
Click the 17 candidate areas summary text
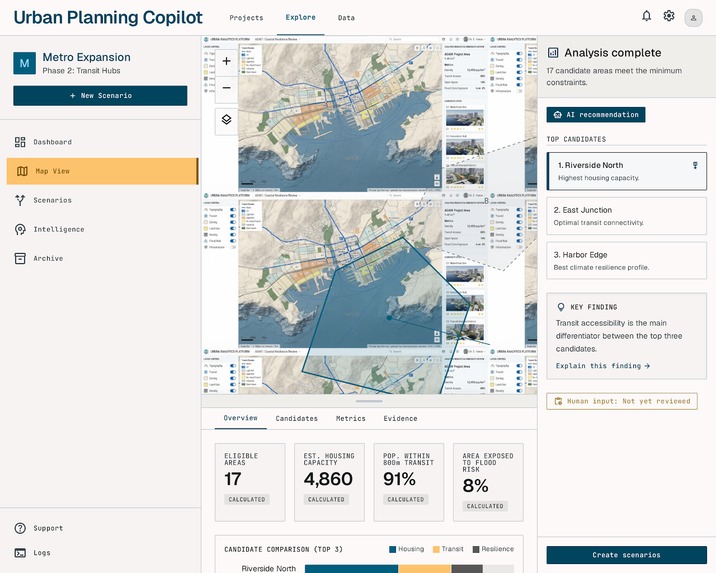pyautogui.click(x=614, y=77)
